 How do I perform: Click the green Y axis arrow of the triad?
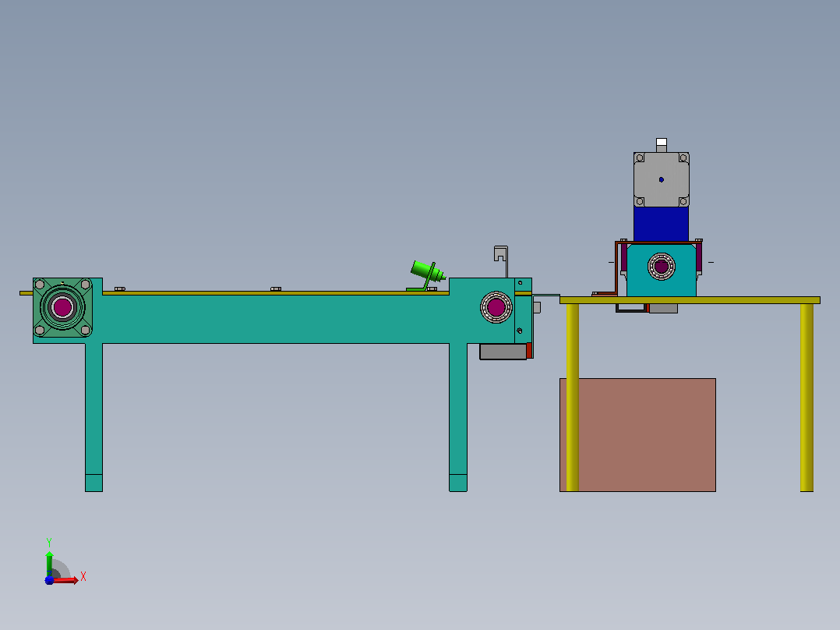[49, 563]
